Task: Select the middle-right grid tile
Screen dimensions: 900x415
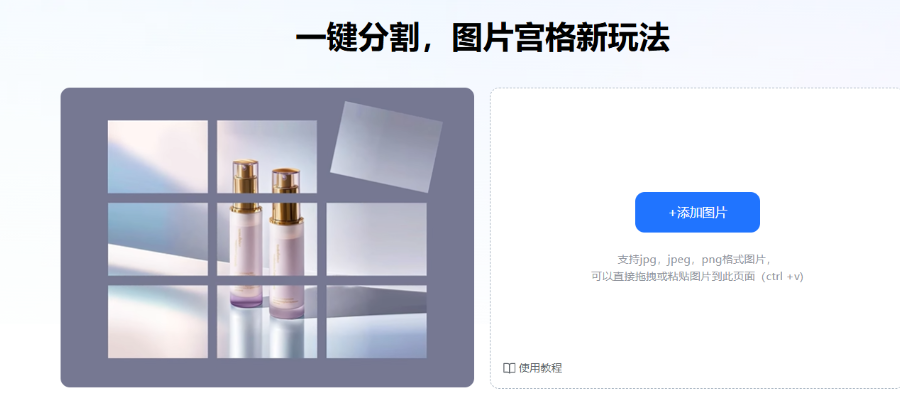Action: (377, 239)
